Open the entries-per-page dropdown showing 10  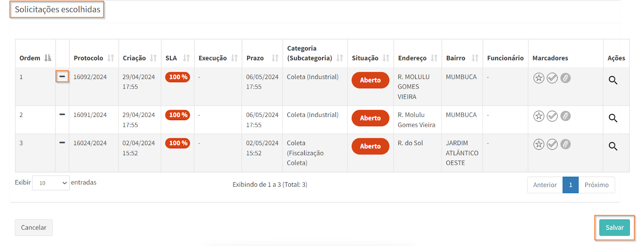(51, 183)
